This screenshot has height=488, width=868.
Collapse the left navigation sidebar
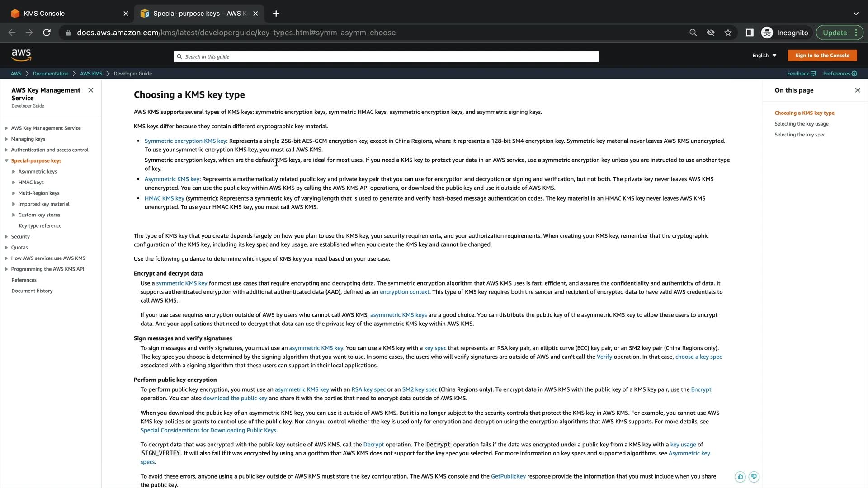click(90, 90)
